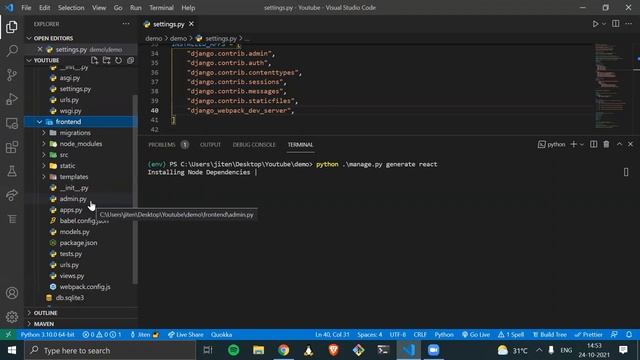
Task: Close the settings.py editor tab
Action: 191,24
